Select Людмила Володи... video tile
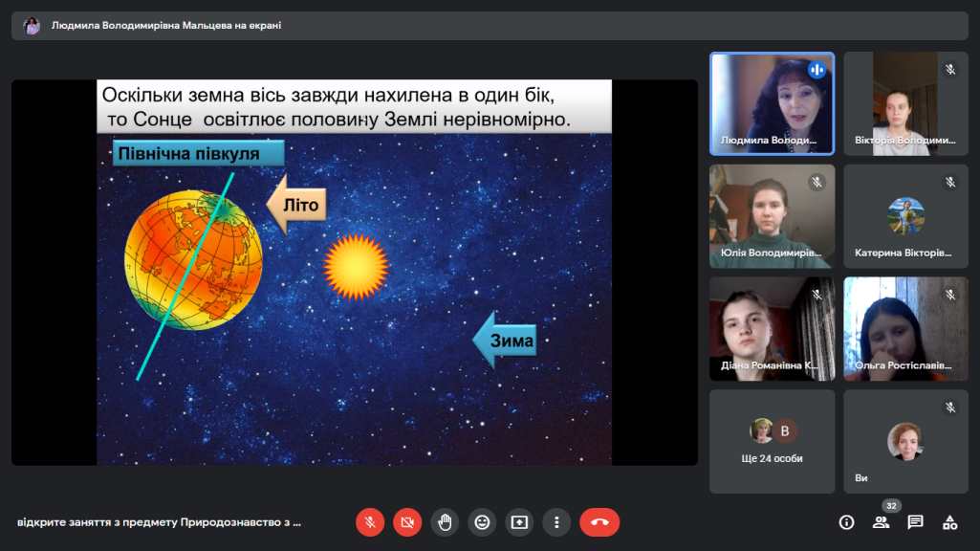This screenshot has height=551, width=980. (x=772, y=103)
